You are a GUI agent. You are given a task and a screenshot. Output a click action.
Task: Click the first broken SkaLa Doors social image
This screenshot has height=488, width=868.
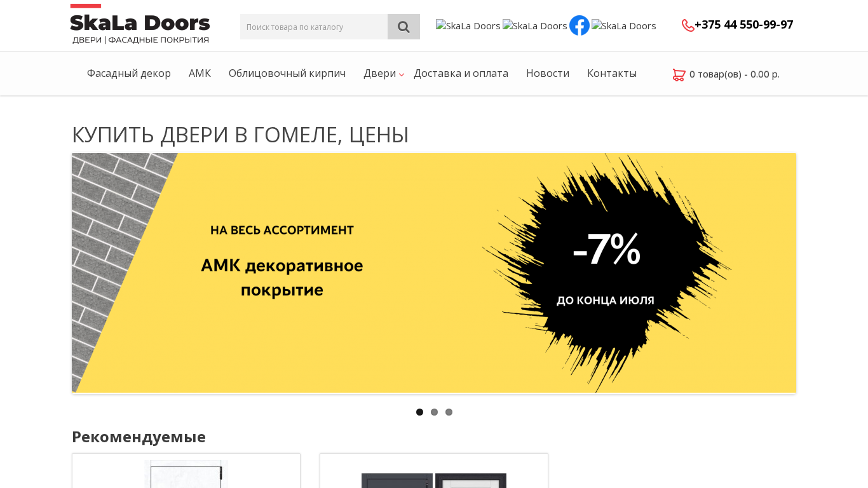(468, 26)
